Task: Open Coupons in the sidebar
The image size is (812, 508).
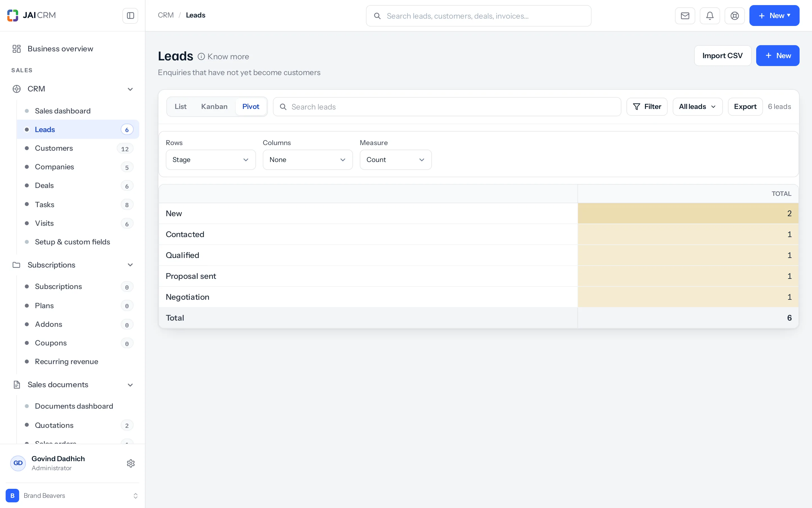Action: [78, 343]
